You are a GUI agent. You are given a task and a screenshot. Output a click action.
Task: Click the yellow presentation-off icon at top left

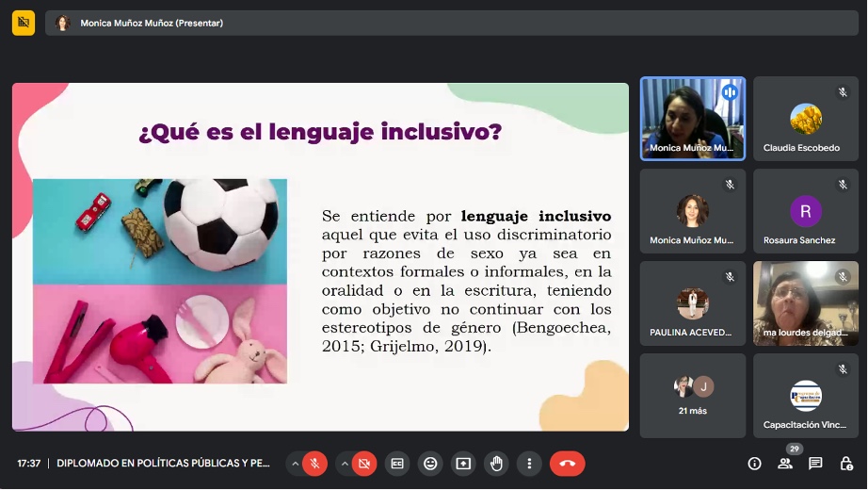tap(24, 23)
